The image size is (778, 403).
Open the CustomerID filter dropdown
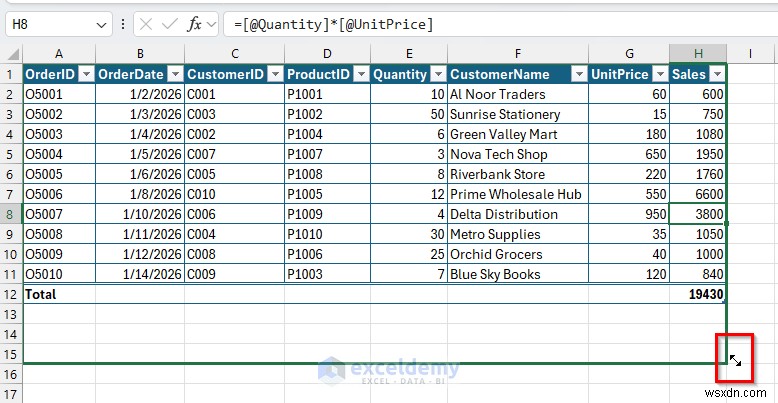point(275,74)
